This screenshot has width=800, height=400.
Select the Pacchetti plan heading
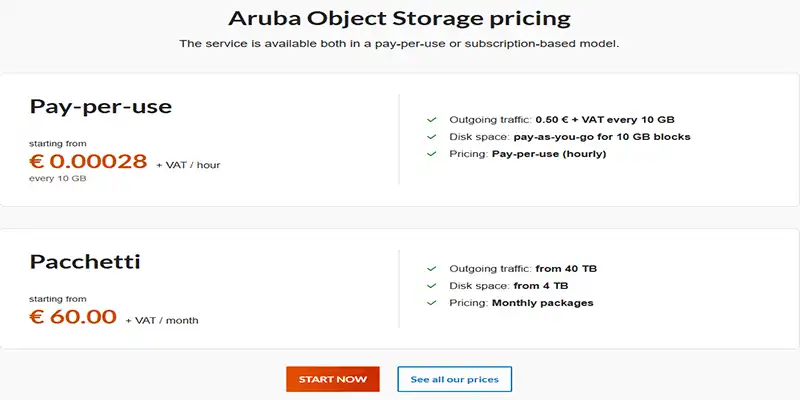tap(85, 262)
